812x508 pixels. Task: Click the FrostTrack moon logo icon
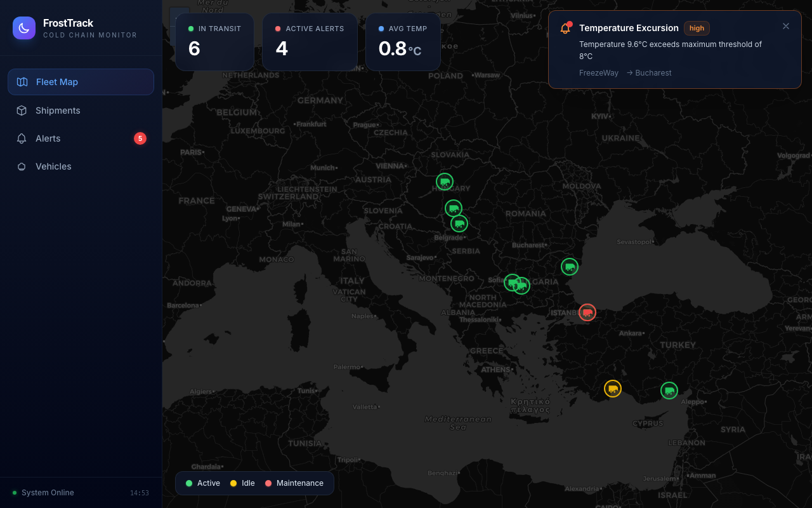[24, 28]
